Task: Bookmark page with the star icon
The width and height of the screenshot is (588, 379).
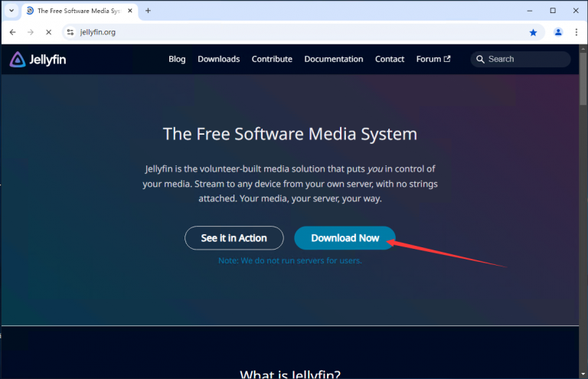Action: [533, 32]
